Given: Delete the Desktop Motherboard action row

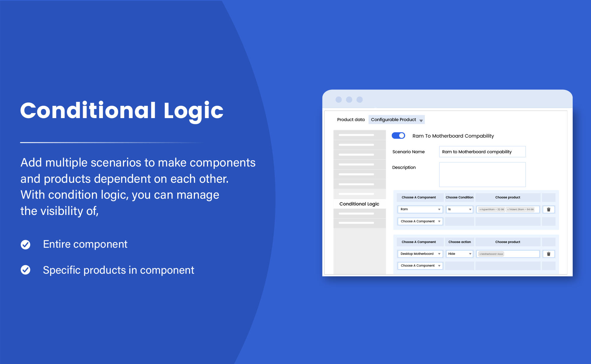Looking at the screenshot, I should 549,254.
